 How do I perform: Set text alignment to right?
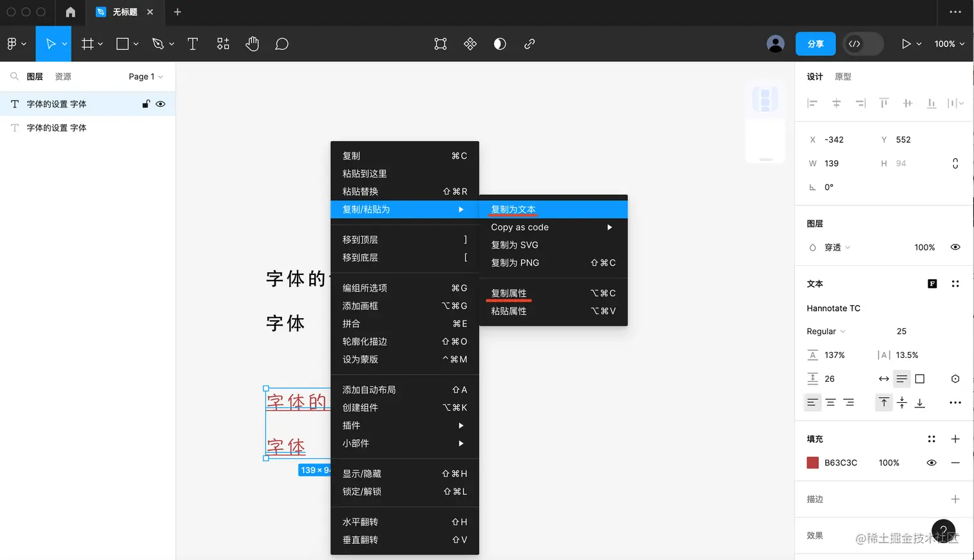tap(848, 402)
